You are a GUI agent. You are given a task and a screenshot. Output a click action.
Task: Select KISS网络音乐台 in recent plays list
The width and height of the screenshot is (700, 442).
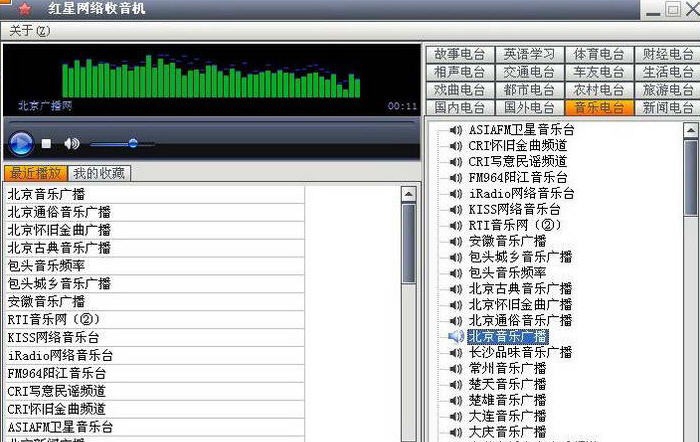click(154, 338)
